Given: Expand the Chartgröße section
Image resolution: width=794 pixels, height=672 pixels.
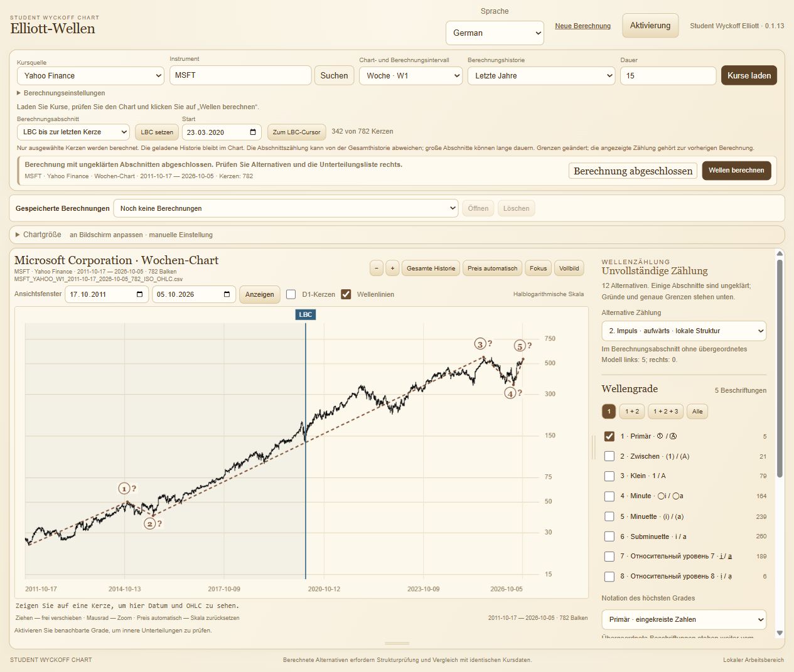Looking at the screenshot, I should [38, 235].
